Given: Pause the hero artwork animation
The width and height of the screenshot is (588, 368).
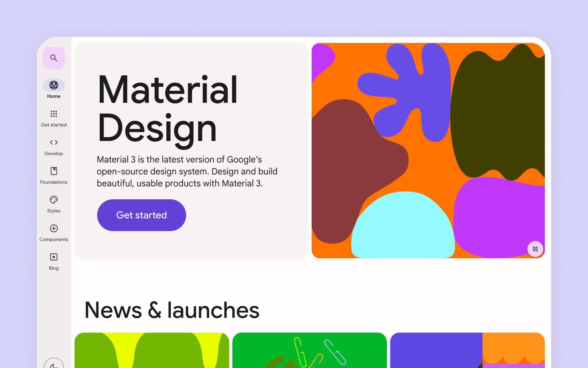Looking at the screenshot, I should [535, 249].
